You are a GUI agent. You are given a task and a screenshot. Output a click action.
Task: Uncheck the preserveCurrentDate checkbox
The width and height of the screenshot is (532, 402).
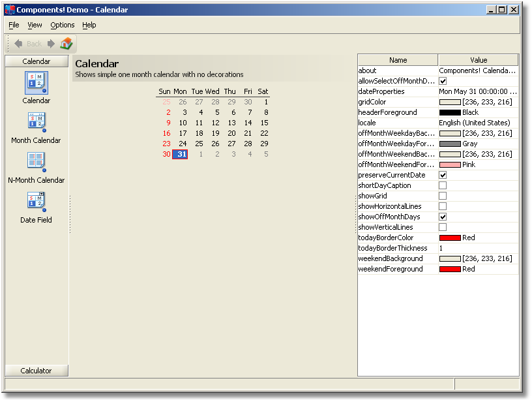[x=443, y=175]
